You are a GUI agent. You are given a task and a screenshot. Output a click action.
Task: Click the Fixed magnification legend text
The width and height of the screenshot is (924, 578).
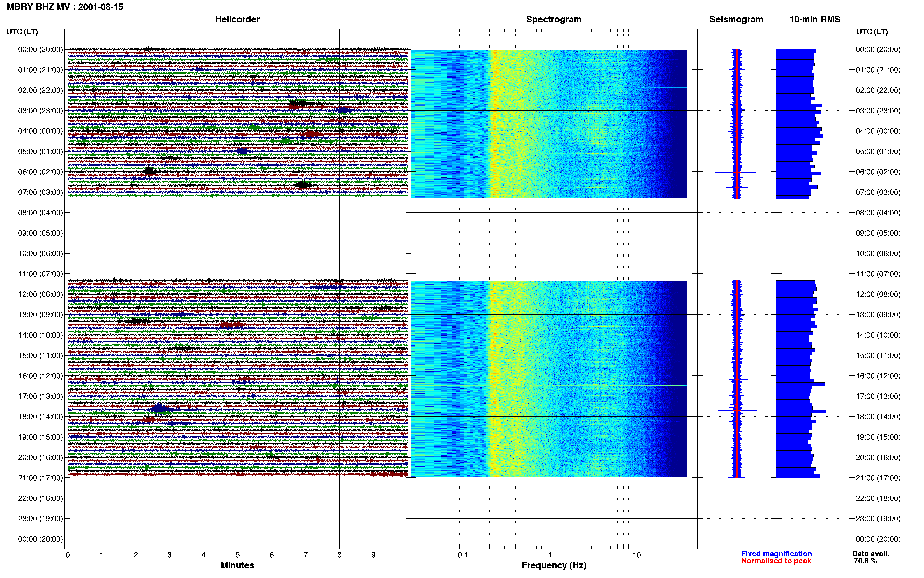pos(777,554)
